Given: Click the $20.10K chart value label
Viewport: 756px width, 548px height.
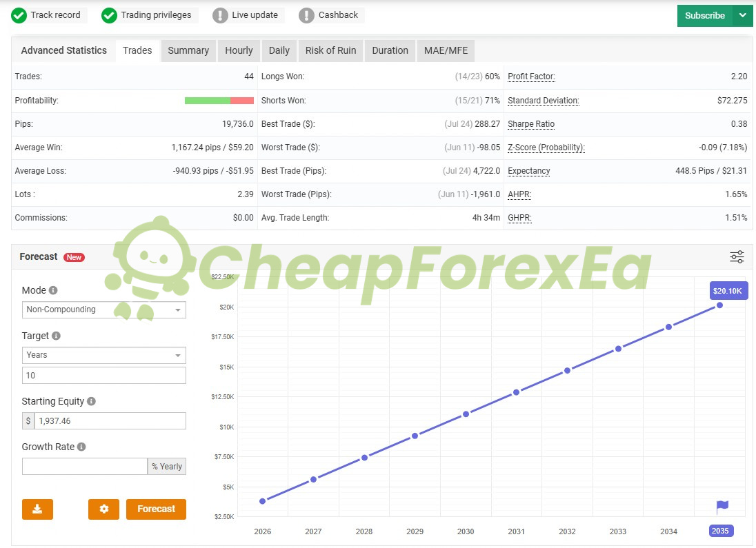Looking at the screenshot, I should pyautogui.click(x=728, y=291).
